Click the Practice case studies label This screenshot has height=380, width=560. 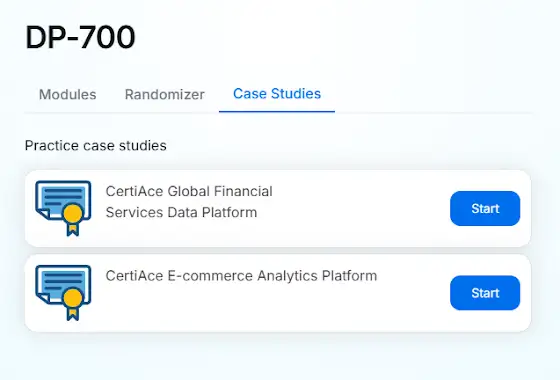(x=96, y=146)
